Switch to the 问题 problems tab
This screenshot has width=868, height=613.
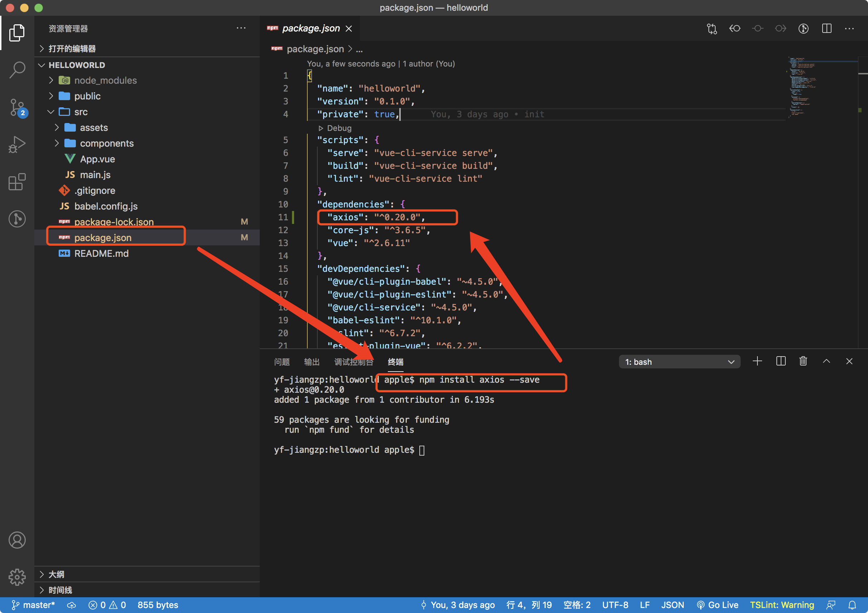tap(282, 362)
